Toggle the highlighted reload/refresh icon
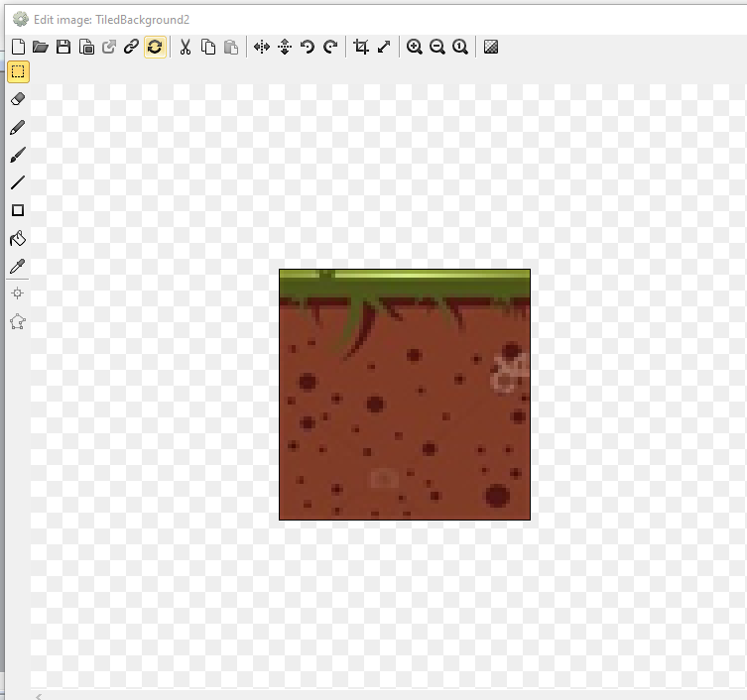 click(x=155, y=47)
